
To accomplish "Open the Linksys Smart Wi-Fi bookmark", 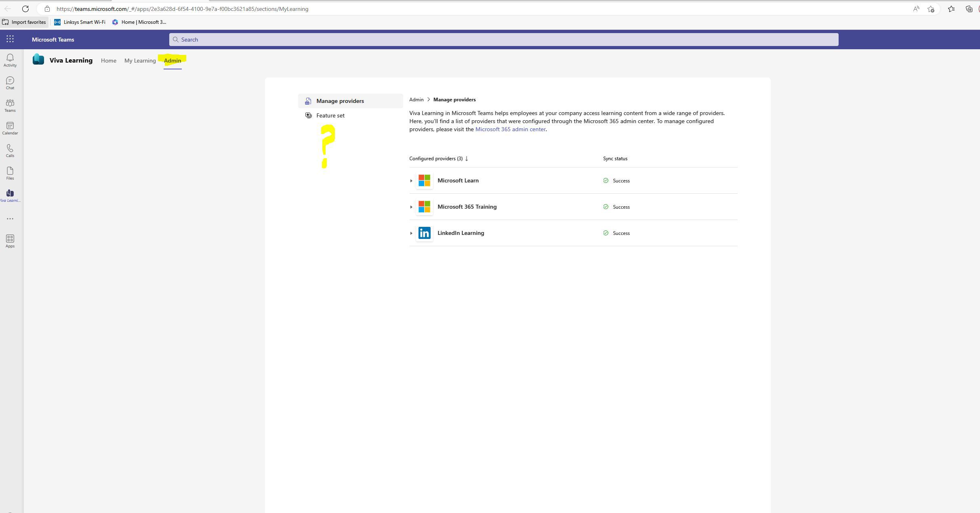I will [80, 22].
